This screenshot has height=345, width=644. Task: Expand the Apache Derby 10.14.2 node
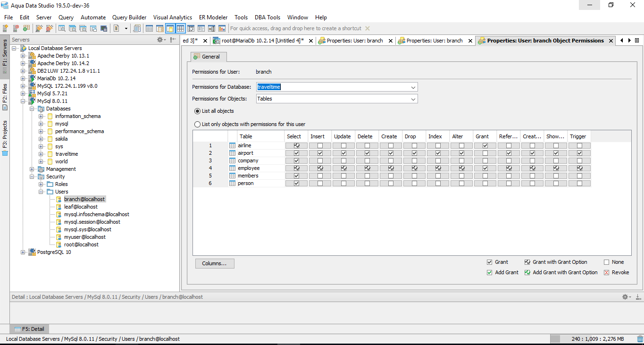click(23, 63)
